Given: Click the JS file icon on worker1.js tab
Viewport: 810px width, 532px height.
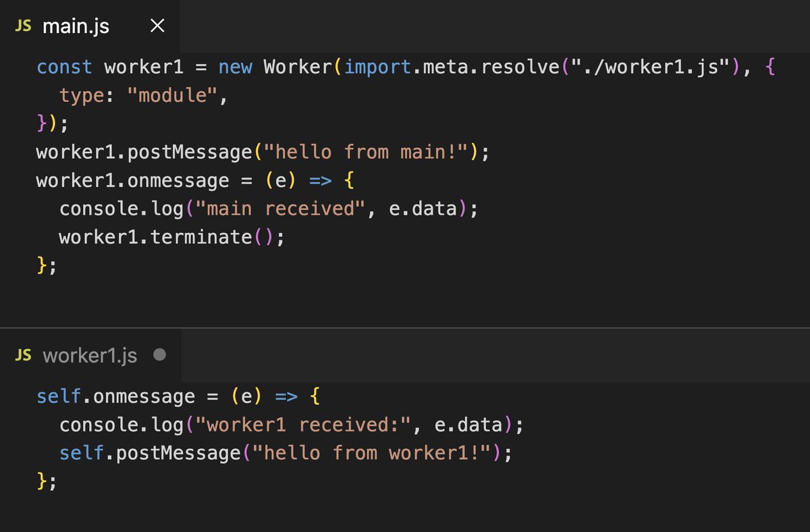Looking at the screenshot, I should click(24, 355).
